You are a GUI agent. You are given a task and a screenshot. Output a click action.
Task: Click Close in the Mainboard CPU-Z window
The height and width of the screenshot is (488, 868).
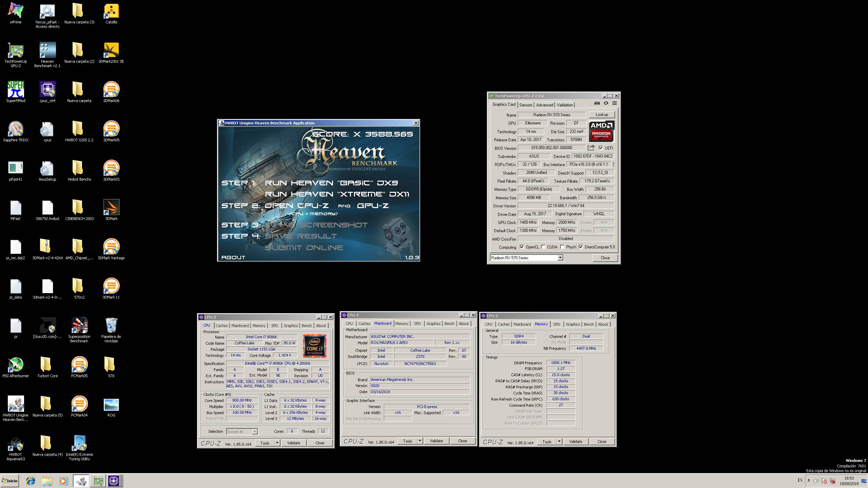[462, 441]
